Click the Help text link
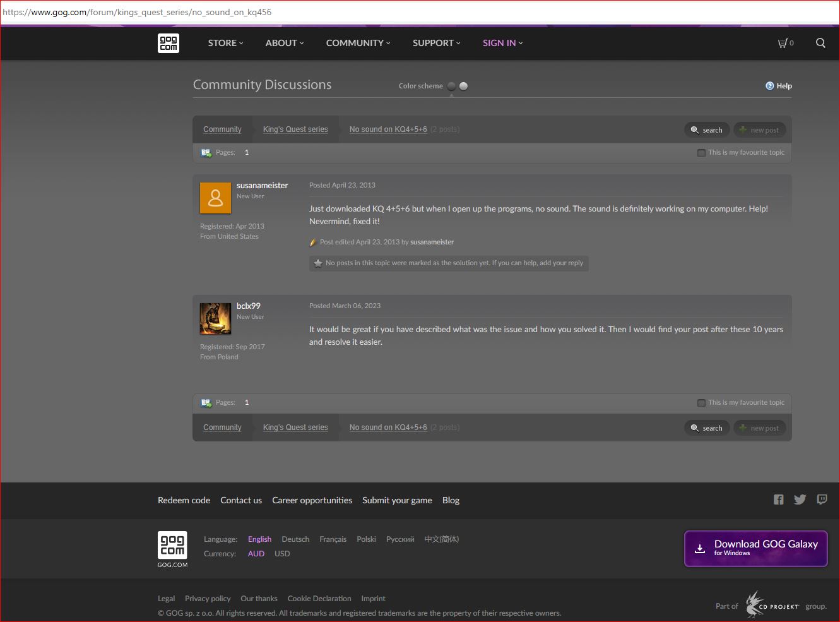 point(784,86)
